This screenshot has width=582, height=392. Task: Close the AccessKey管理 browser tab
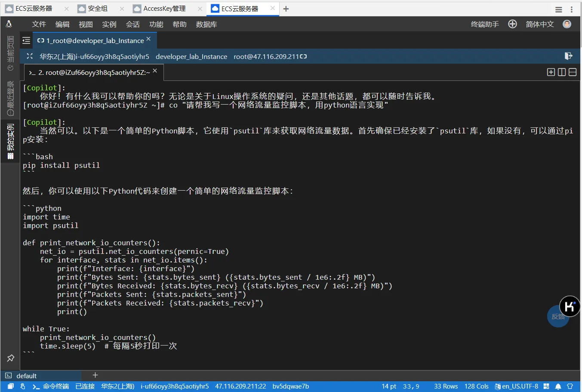(200, 9)
